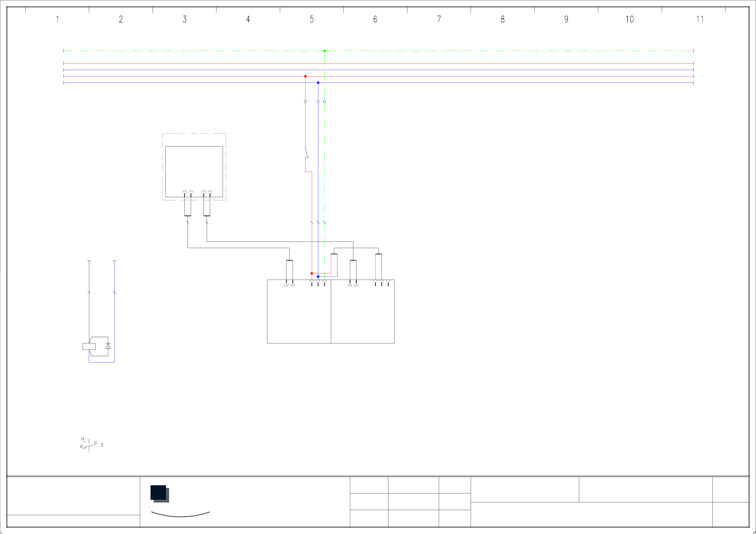Click inside the dashed-outline device box

194,168
